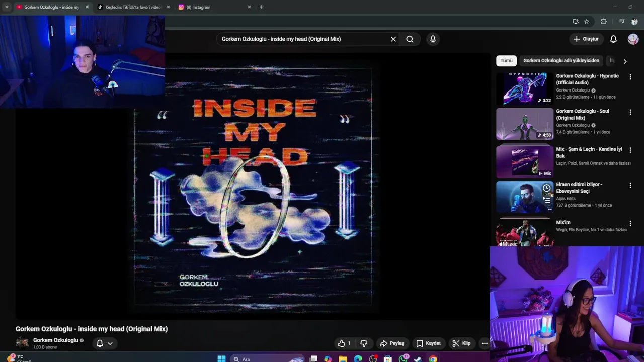Close the TikTok tab
The height and width of the screenshot is (362, 644).
click(168, 7)
